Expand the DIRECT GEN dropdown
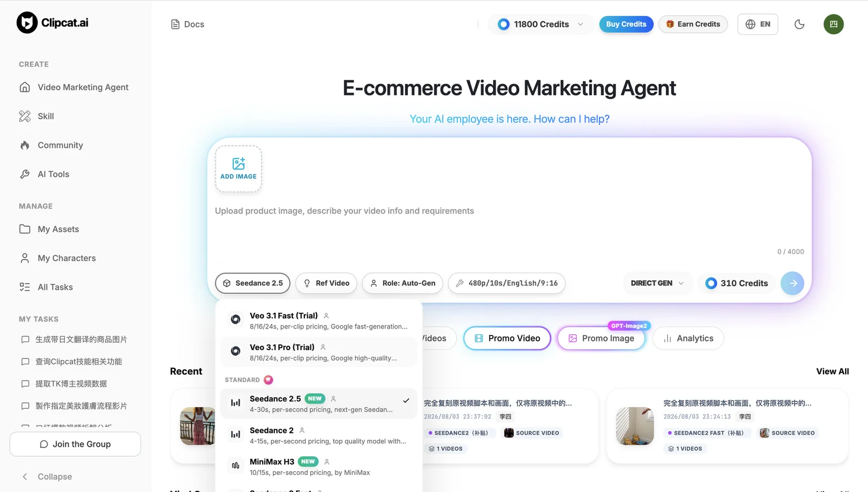 [x=657, y=283]
